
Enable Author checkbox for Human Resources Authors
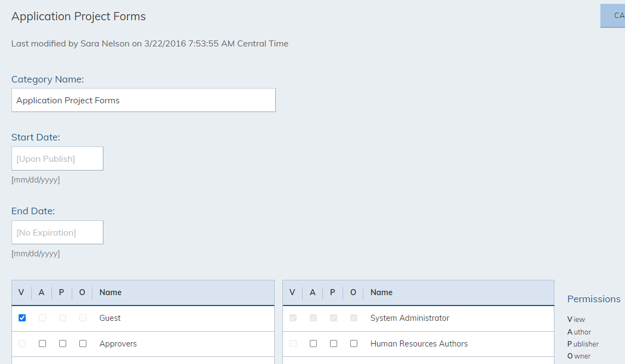313,343
